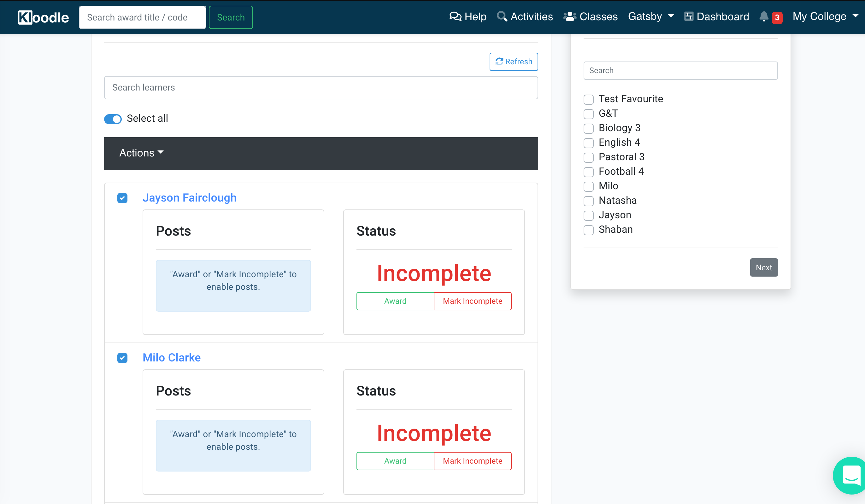Click the Refresh button
Image resolution: width=865 pixels, height=504 pixels.
514,62
